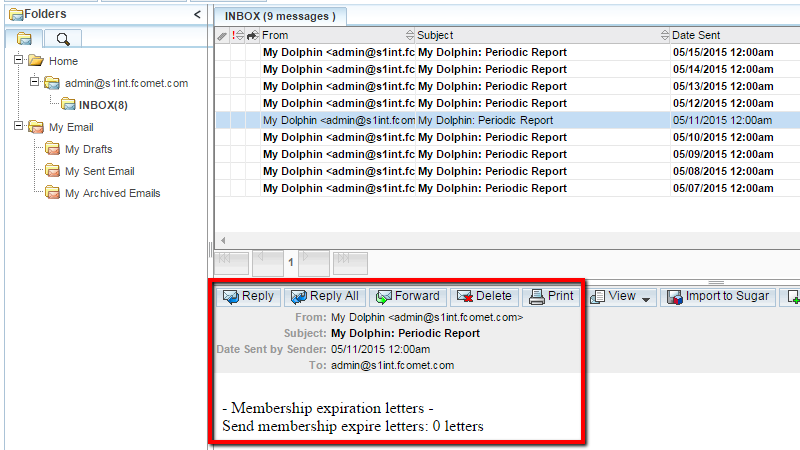The height and width of the screenshot is (450, 800).
Task: Collapse the My Email folder tree
Action: pos(19,127)
